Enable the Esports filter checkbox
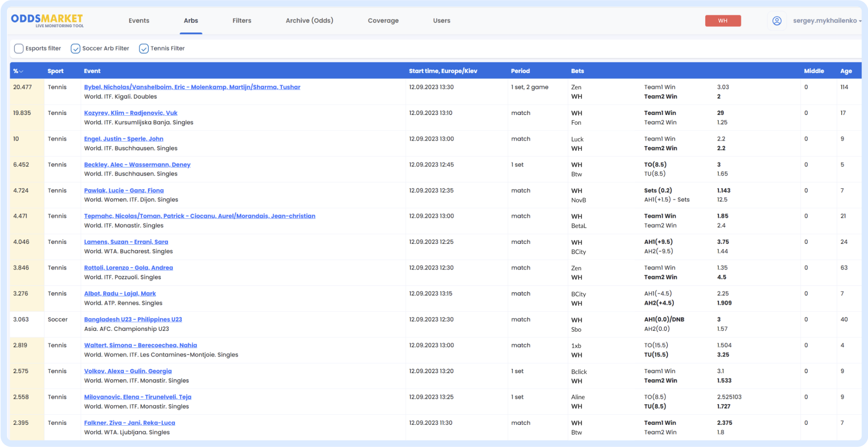Viewport: 868px width, 447px height. 19,48
